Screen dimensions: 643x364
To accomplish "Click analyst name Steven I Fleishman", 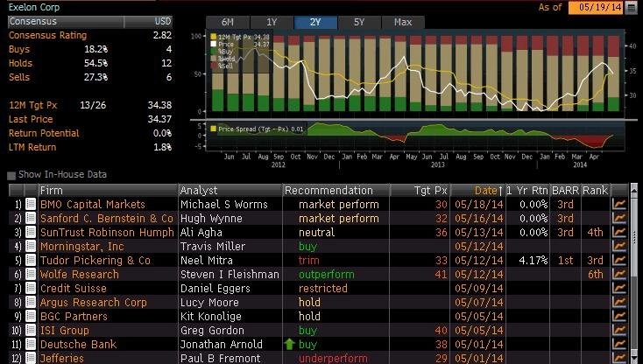I will coord(230,275).
